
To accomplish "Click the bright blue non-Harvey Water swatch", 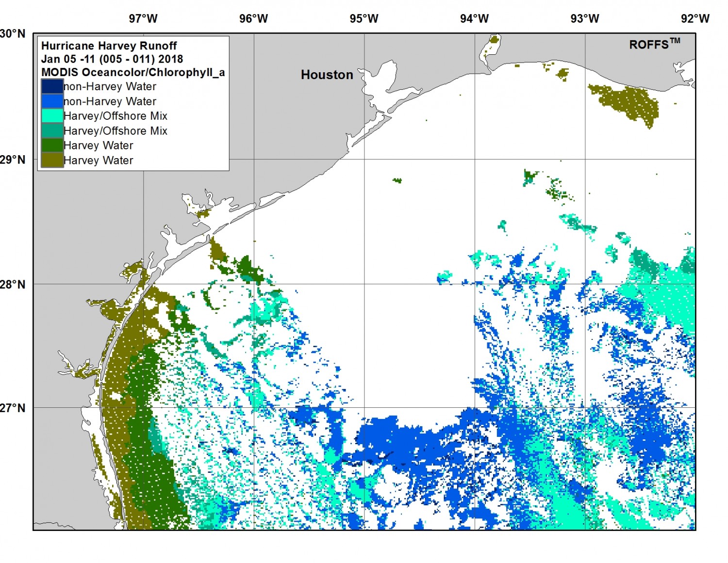I will pyautogui.click(x=52, y=101).
